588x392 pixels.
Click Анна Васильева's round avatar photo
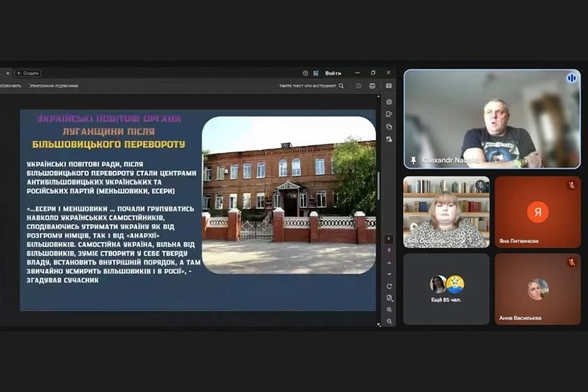pyautogui.click(x=538, y=289)
